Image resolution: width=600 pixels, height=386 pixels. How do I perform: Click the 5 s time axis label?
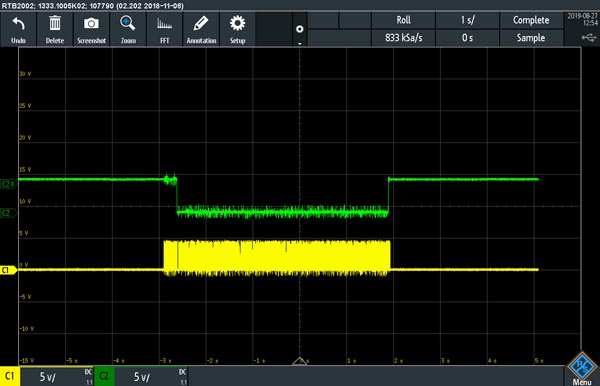[x=539, y=361]
